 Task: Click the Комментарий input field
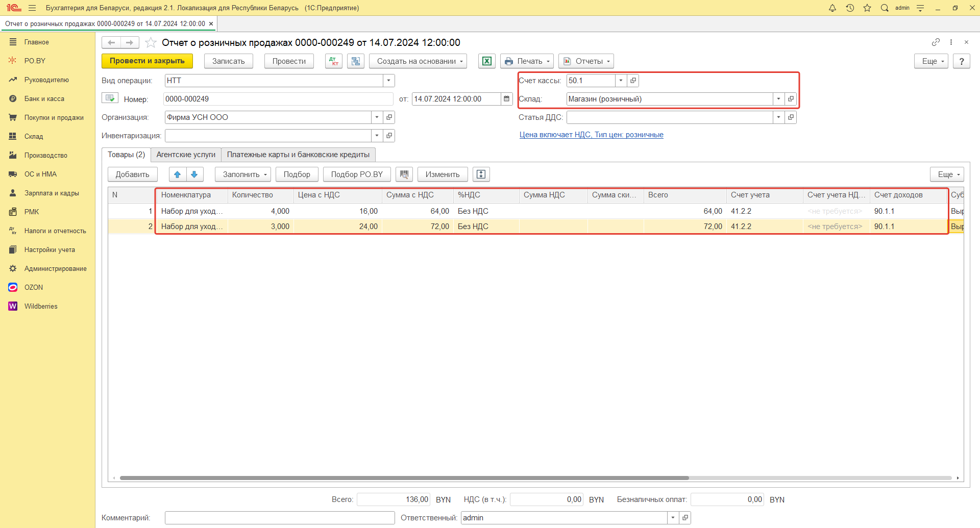pyautogui.click(x=280, y=518)
